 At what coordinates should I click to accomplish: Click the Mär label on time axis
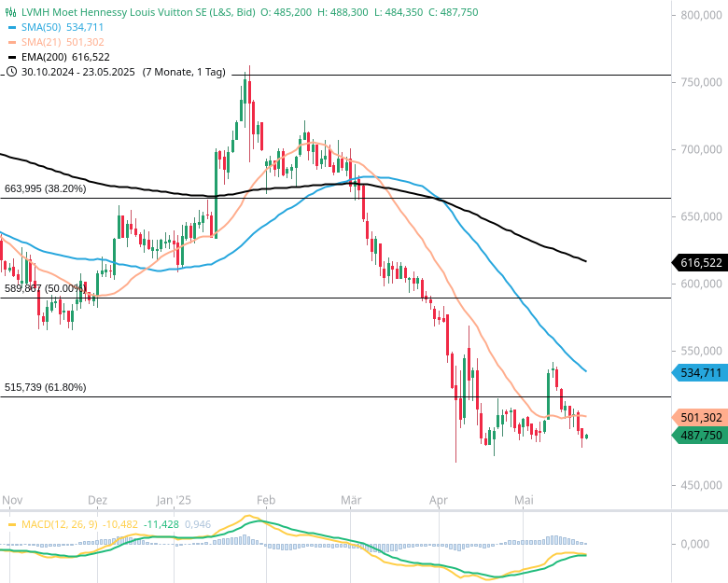pyautogui.click(x=351, y=500)
